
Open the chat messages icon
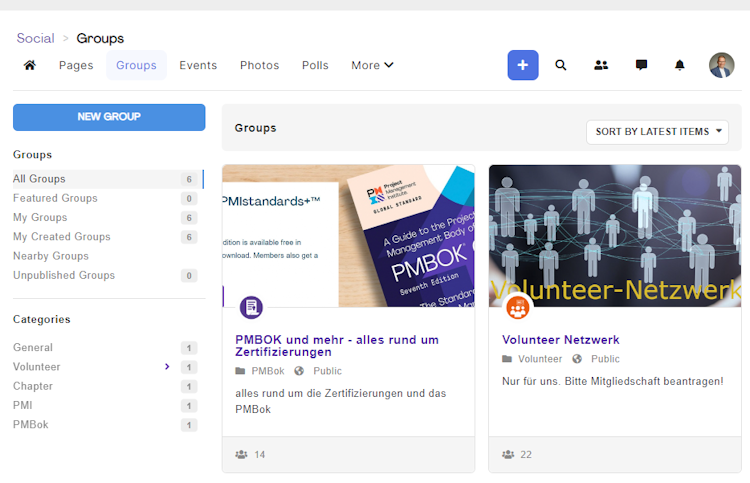641,65
